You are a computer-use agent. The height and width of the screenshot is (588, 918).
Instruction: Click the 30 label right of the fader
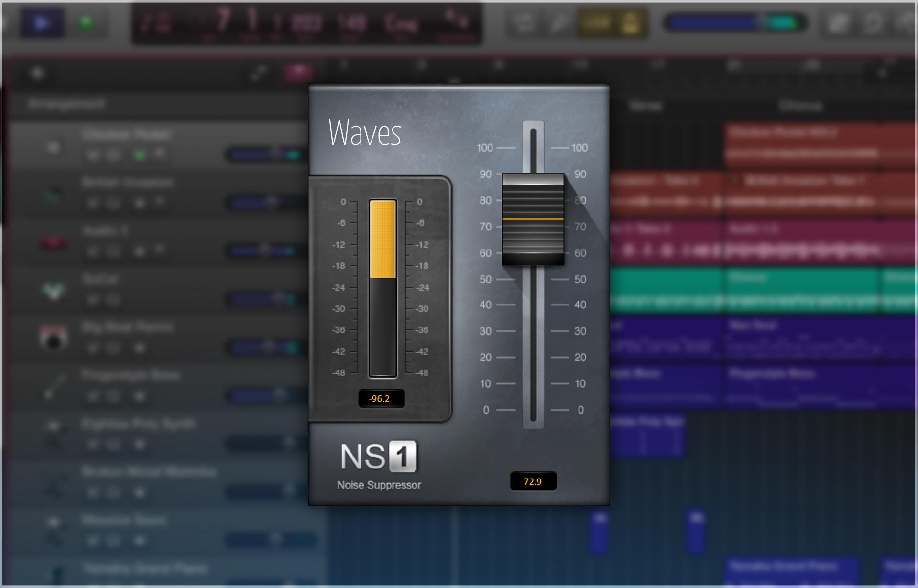(x=580, y=331)
